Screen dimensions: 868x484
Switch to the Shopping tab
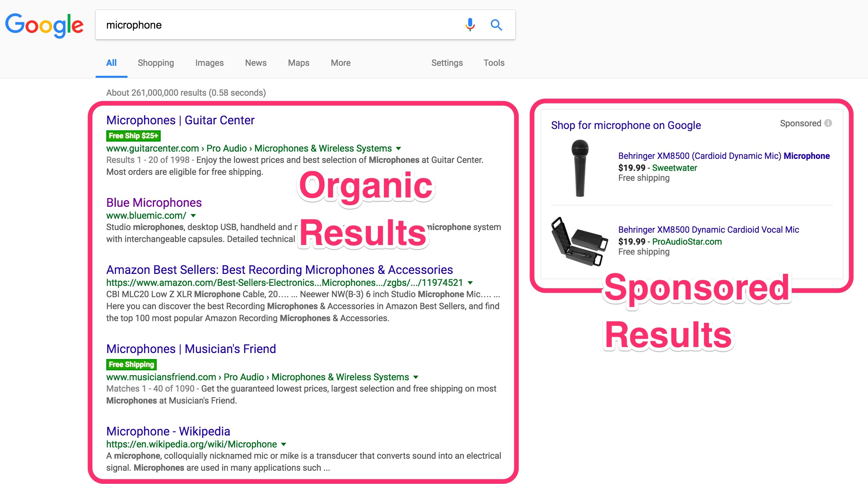tap(155, 63)
